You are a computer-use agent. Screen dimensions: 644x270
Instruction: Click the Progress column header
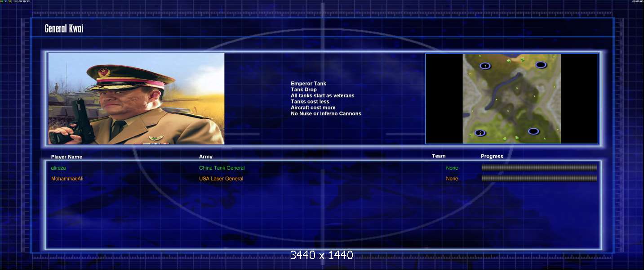click(x=492, y=157)
